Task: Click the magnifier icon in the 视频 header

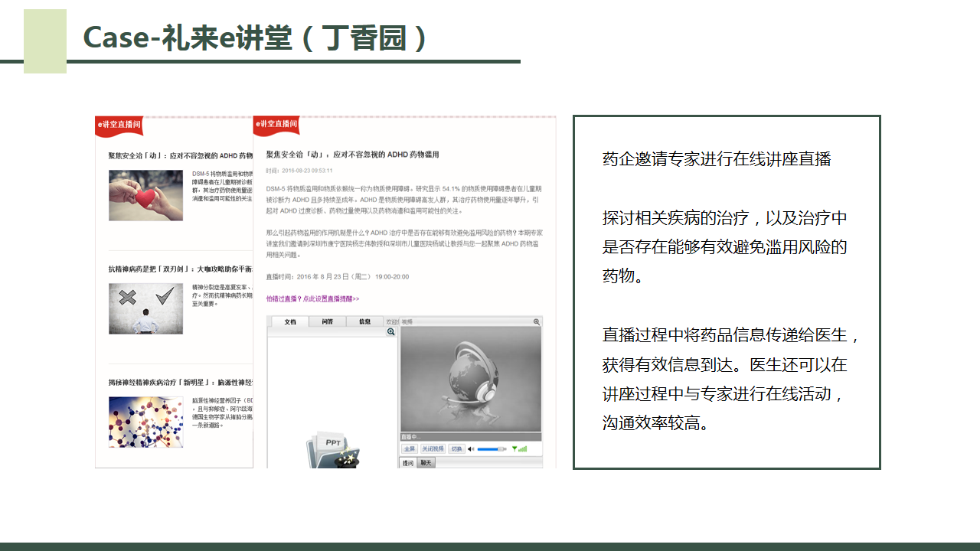Action: [537, 322]
